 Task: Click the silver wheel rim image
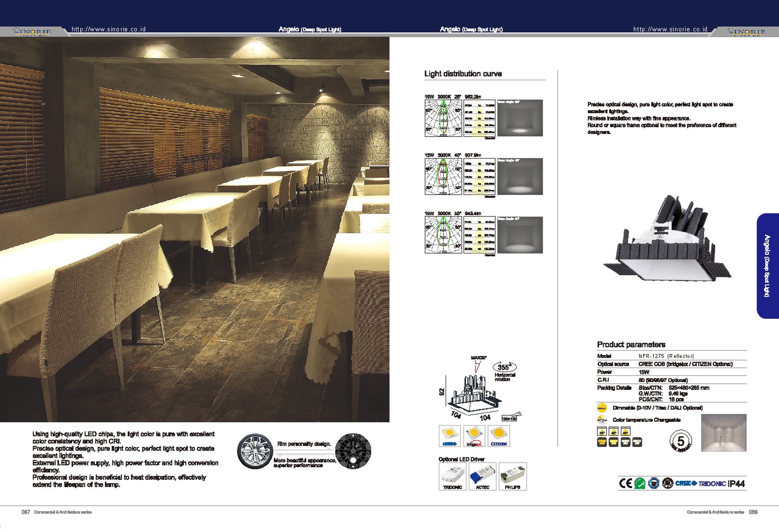coord(254,451)
